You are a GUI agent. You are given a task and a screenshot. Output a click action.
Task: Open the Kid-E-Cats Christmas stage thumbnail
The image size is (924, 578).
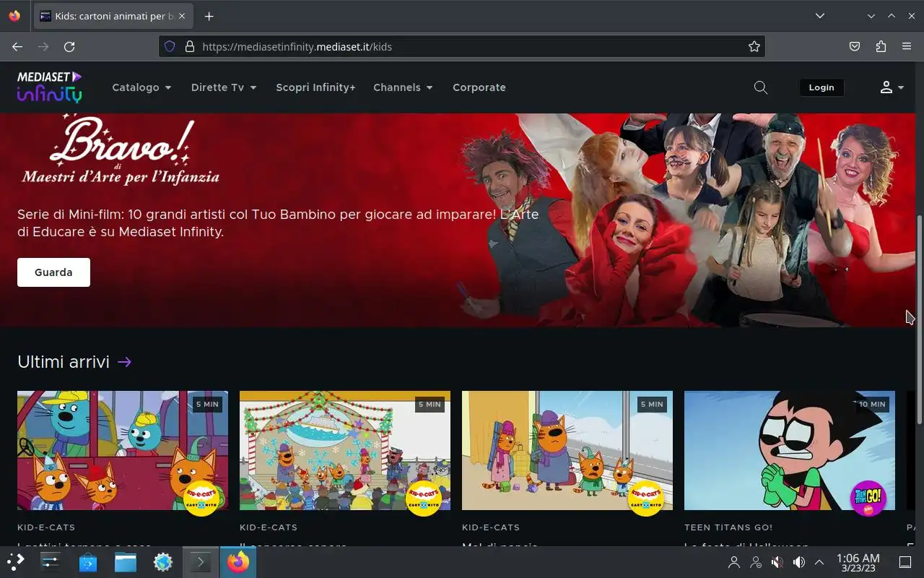click(x=345, y=451)
